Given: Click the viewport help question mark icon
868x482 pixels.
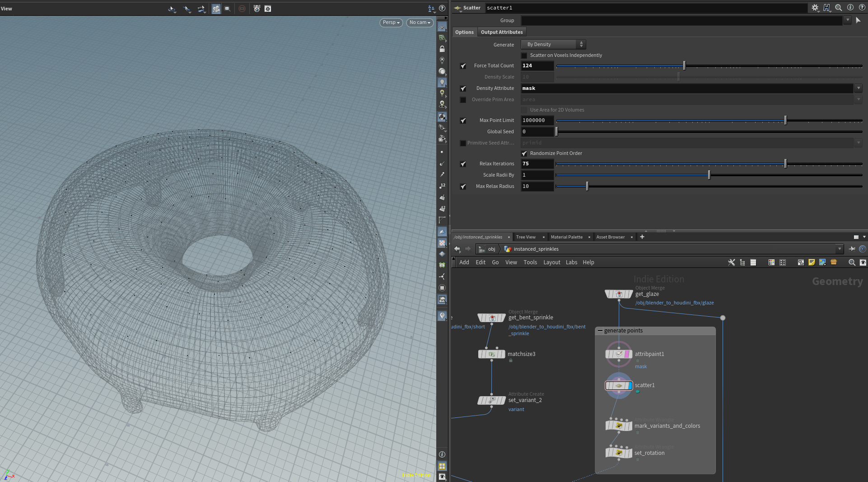Looking at the screenshot, I should tap(442, 9).
